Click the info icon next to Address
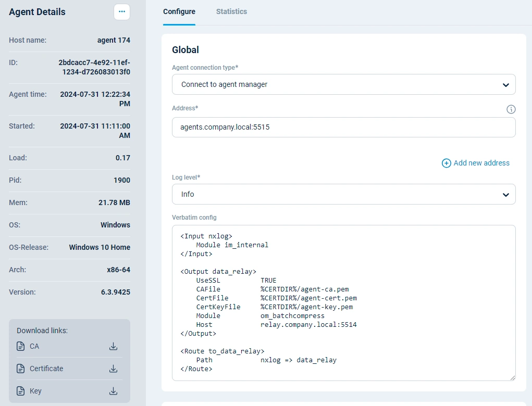The height and width of the screenshot is (406, 532). point(511,109)
